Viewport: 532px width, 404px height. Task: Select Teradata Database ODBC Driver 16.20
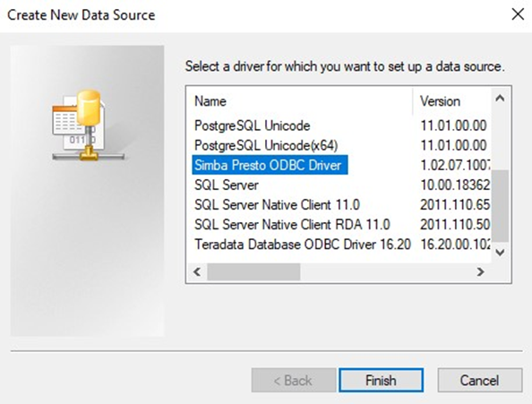tap(303, 245)
